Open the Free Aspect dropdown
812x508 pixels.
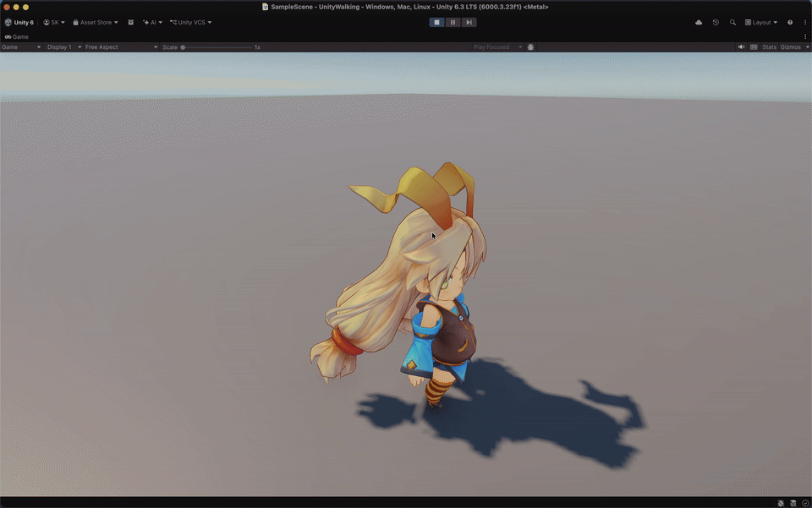(121, 47)
